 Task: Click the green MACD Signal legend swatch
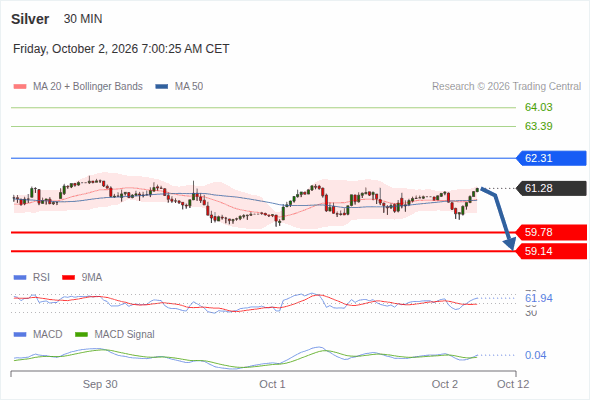81,334
